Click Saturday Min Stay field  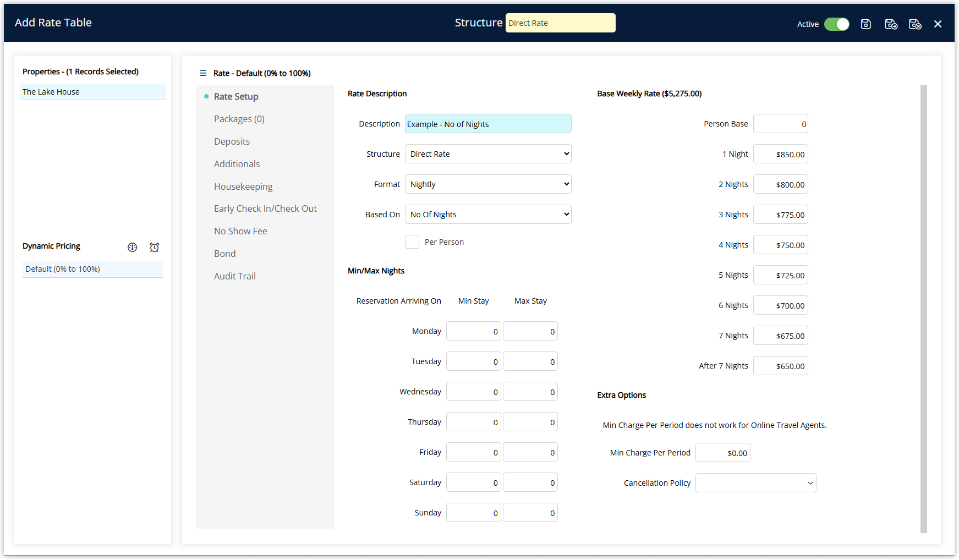coord(474,482)
